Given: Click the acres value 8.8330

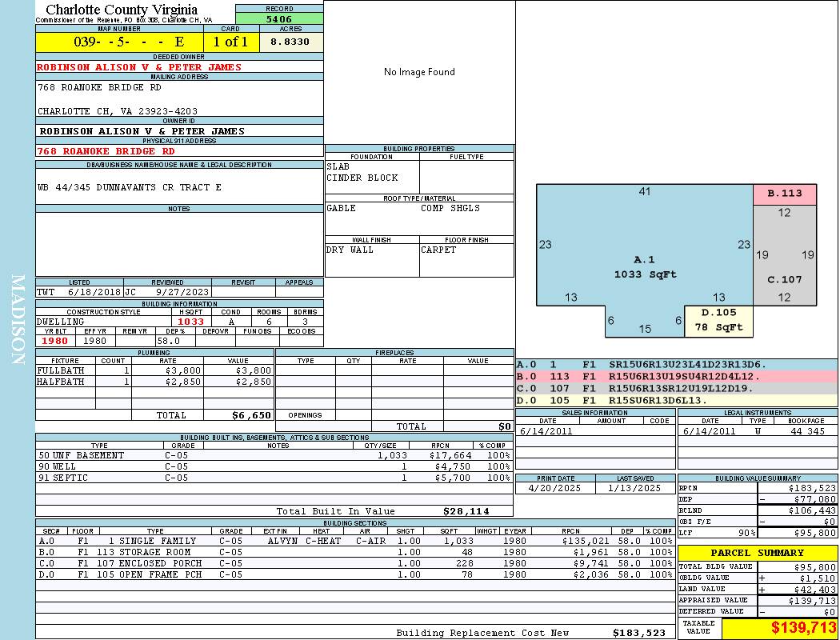Looking at the screenshot, I should click(290, 42).
